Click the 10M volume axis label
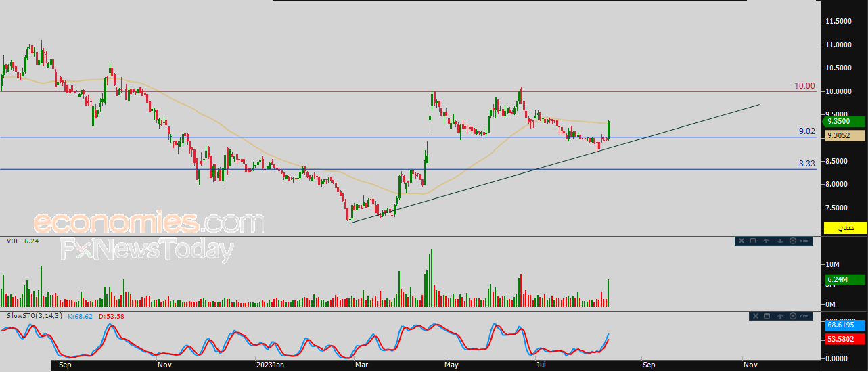 [832, 264]
